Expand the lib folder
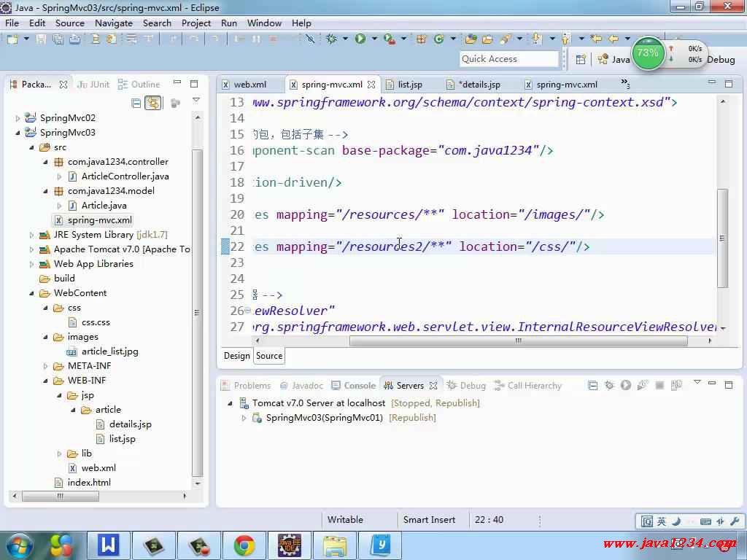747x560 pixels. click(x=59, y=454)
